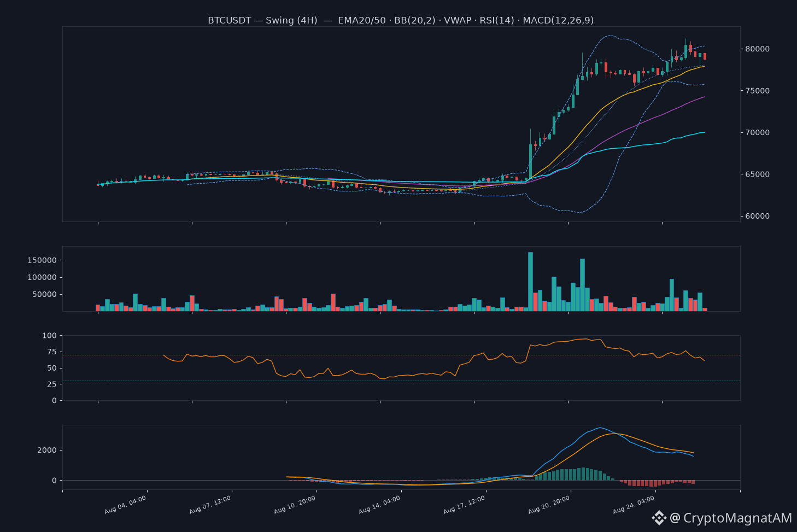The width and height of the screenshot is (797, 532).
Task: Click the Aug 14, 04:00 date label
Action: click(x=380, y=505)
